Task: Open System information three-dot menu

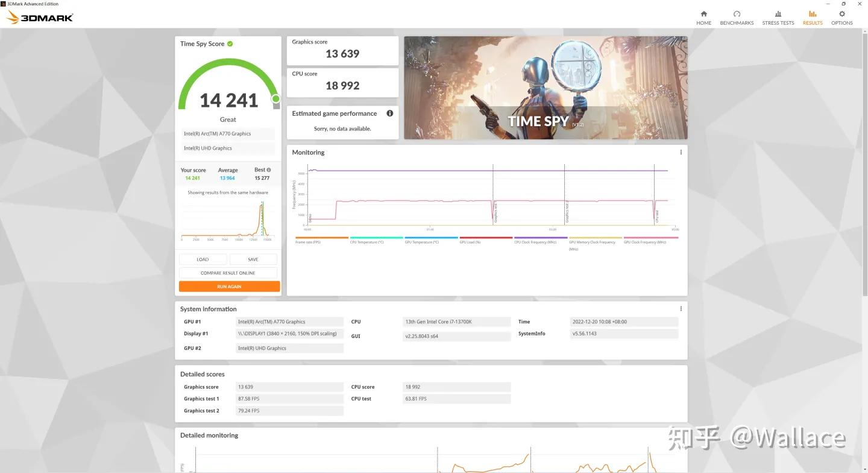Action: coord(681,309)
